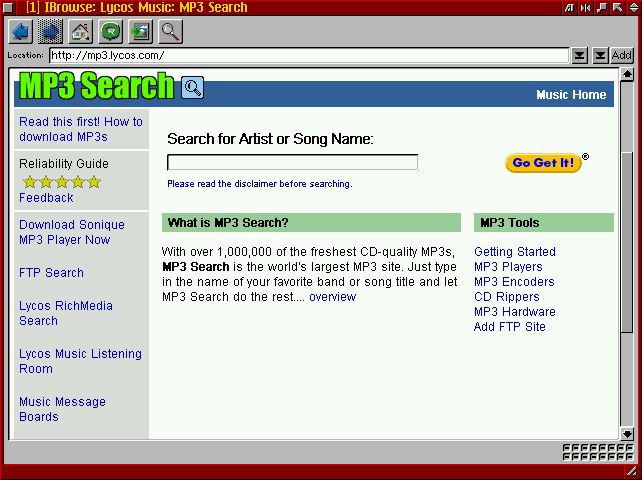Viewport: 642px width, 480px height.
Task: Click scrollbar down arrow
Action: 627,434
